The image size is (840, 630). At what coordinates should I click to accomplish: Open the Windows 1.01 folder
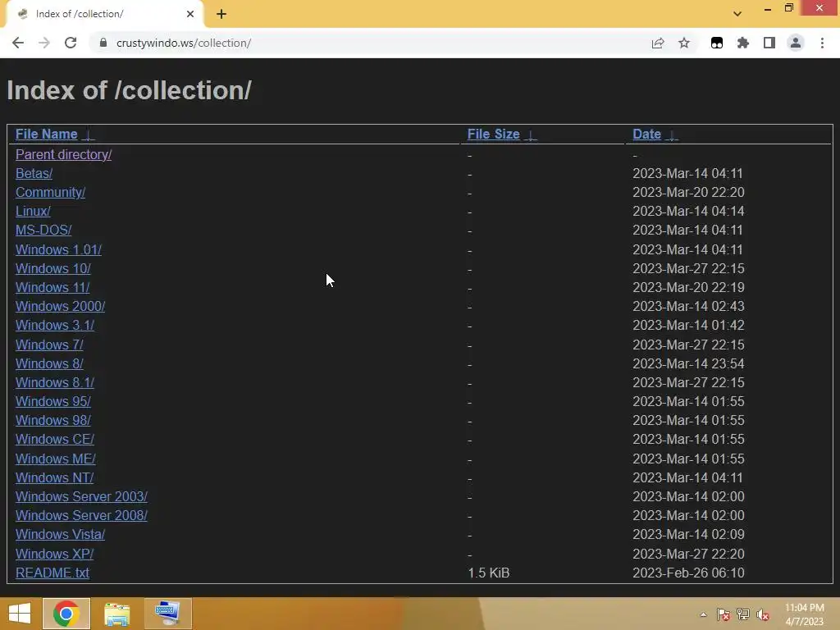(x=58, y=249)
